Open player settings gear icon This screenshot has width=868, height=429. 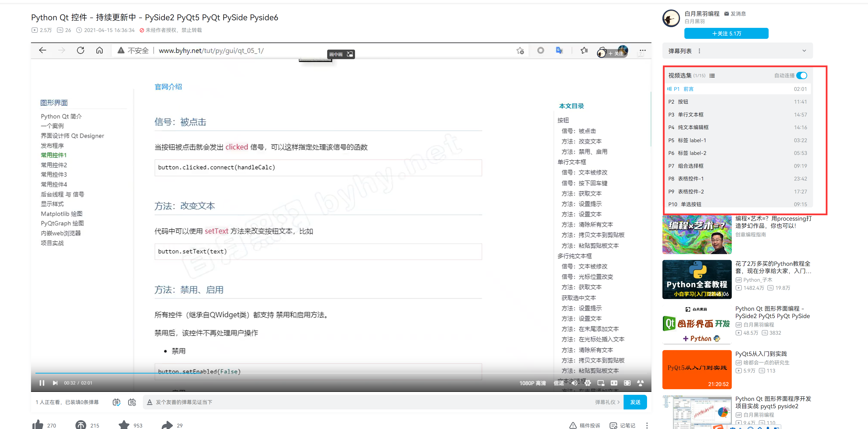pyautogui.click(x=588, y=383)
